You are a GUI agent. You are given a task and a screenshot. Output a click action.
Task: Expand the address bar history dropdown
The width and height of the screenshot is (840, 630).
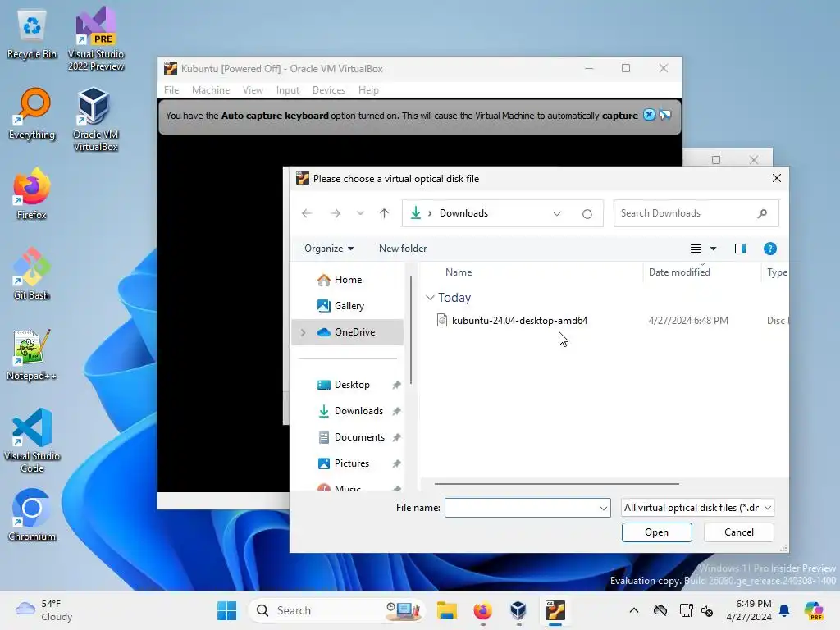557,213
